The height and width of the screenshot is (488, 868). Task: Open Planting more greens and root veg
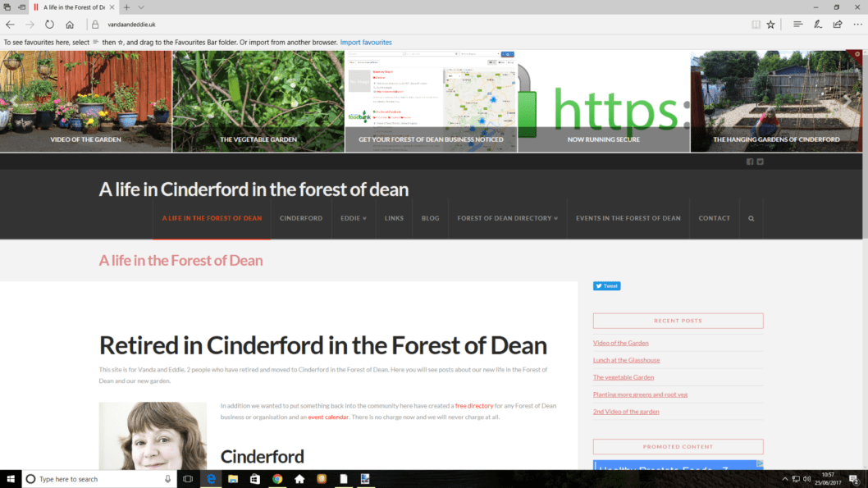point(640,395)
